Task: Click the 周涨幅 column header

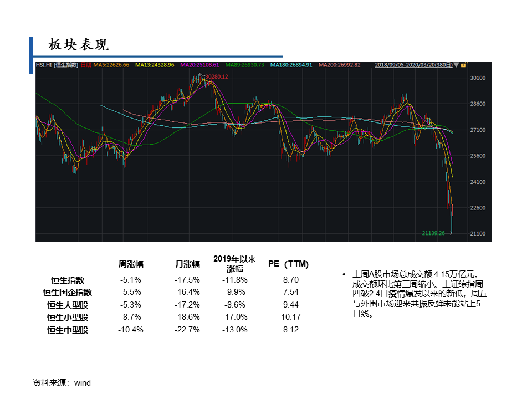Action: (131, 264)
